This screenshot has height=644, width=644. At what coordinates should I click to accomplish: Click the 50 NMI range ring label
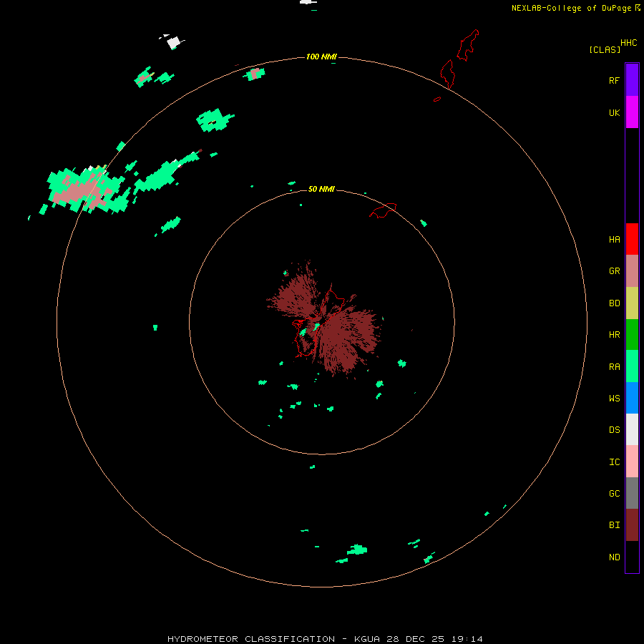click(321, 189)
